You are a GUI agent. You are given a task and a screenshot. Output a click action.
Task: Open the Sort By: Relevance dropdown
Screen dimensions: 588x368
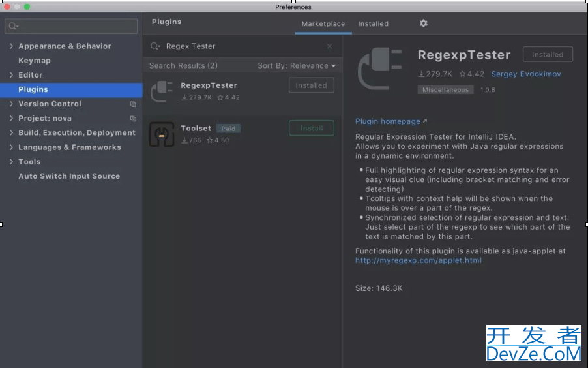tap(297, 66)
